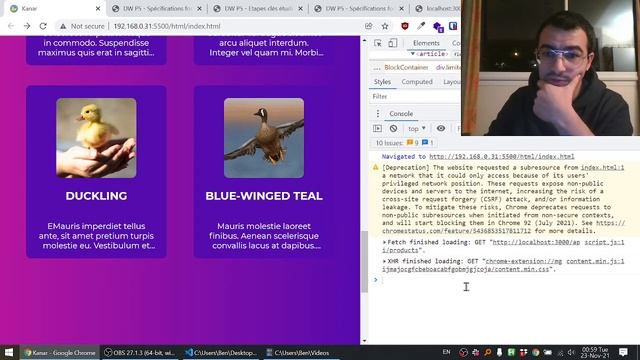Click the BLUE-WINGED TEAL card title

(x=264, y=196)
